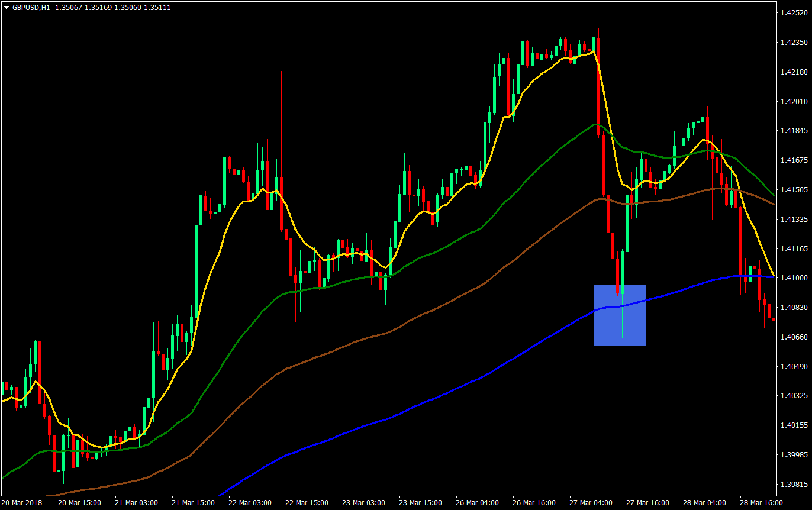Open the chart menu triangle beside GBPUSD,H1

click(x=7, y=8)
